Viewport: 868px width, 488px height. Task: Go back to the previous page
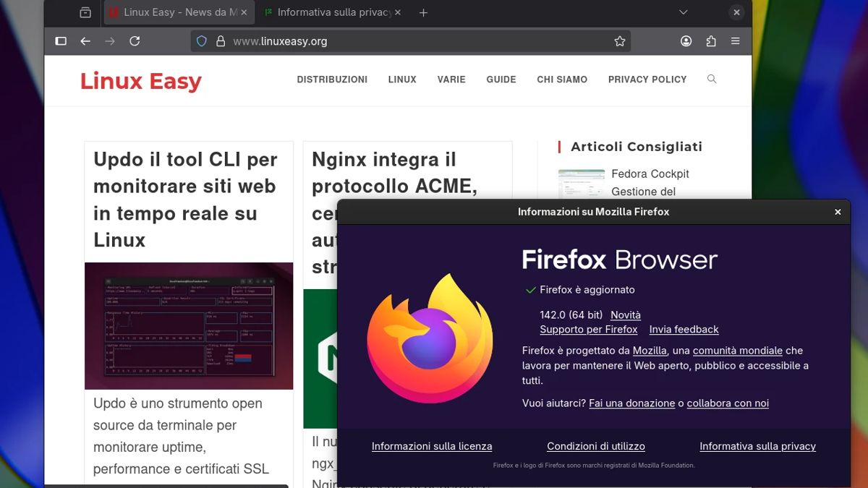85,41
